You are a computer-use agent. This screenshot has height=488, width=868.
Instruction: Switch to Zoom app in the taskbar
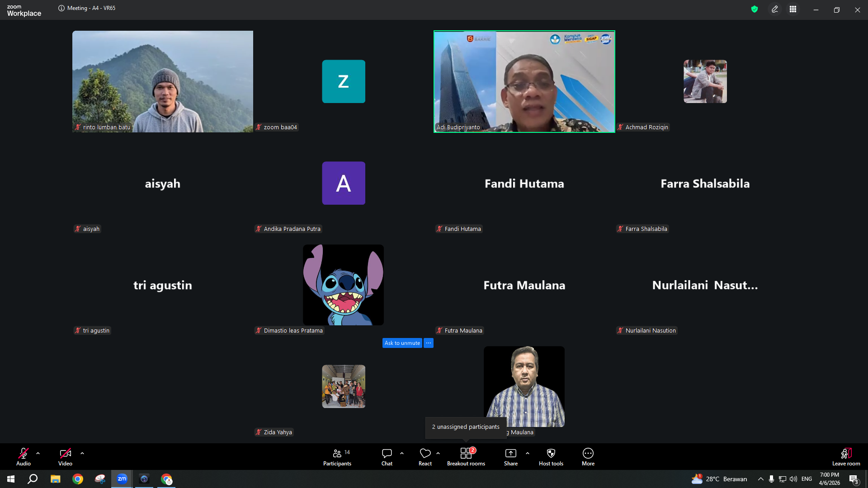click(x=122, y=479)
